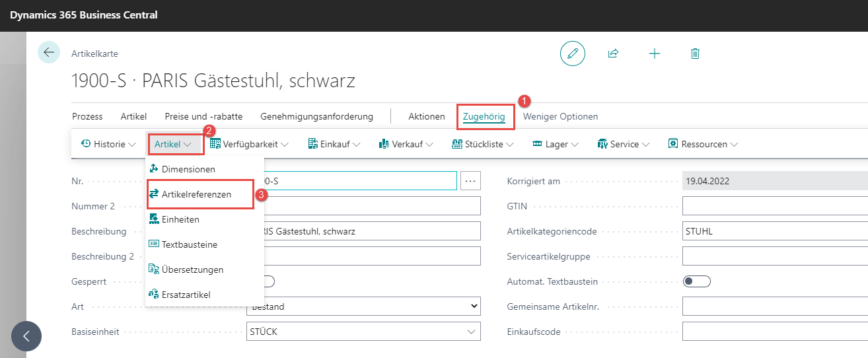Open the ellipsis lookup beside Nr. field
868x358 pixels.
[x=470, y=180]
